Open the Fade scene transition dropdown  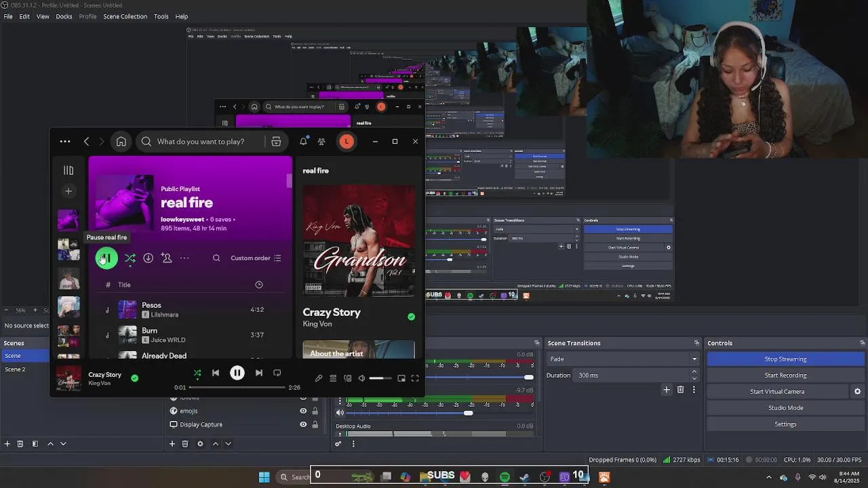click(623, 359)
